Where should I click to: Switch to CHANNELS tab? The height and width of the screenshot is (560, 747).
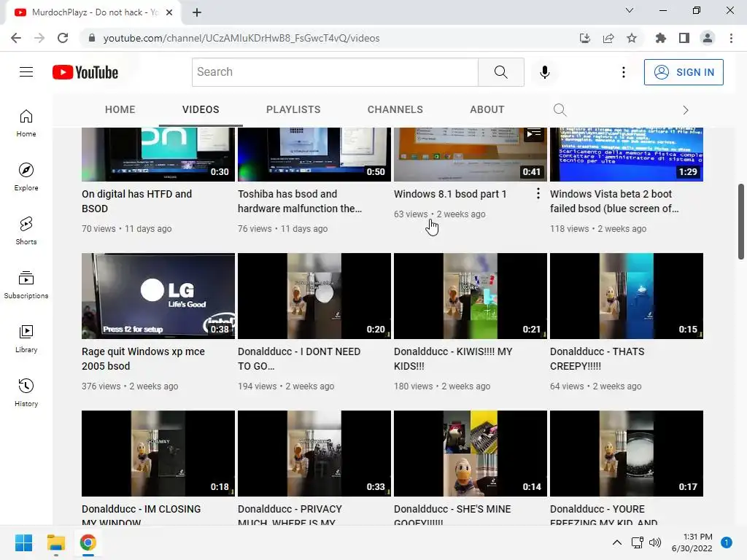click(395, 109)
